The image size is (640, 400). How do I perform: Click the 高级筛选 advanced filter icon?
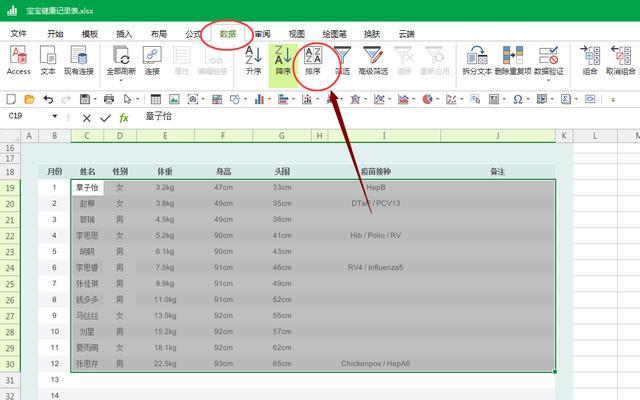373,60
